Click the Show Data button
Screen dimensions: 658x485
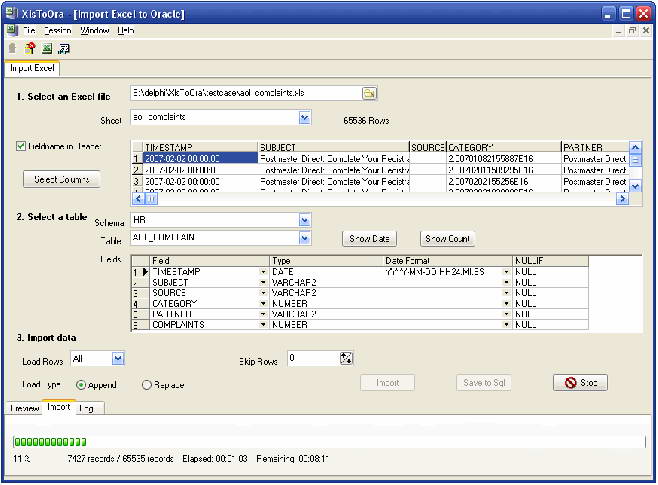[x=369, y=239]
